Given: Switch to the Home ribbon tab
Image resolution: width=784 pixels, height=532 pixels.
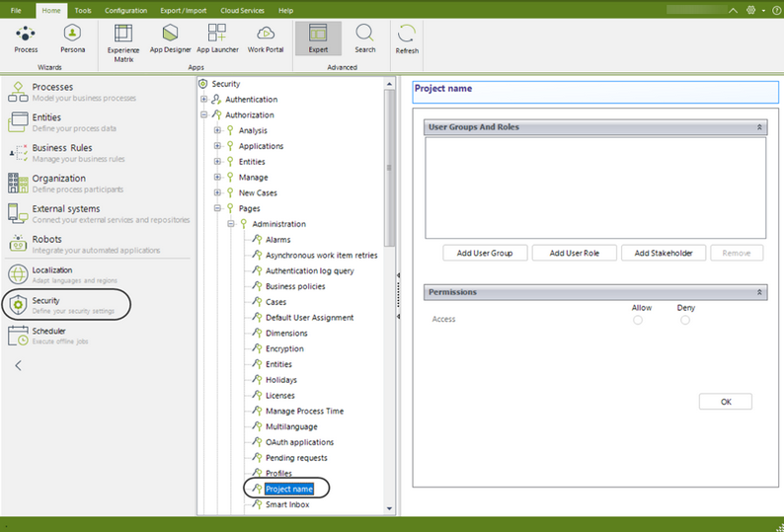Looking at the screenshot, I should click(51, 11).
